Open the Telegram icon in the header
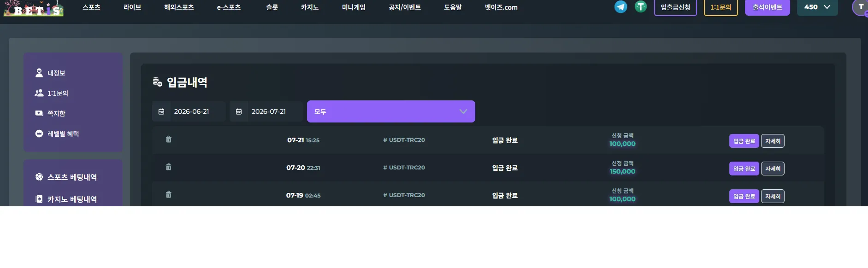Image resolution: width=868 pixels, height=268 pixels. tap(621, 7)
